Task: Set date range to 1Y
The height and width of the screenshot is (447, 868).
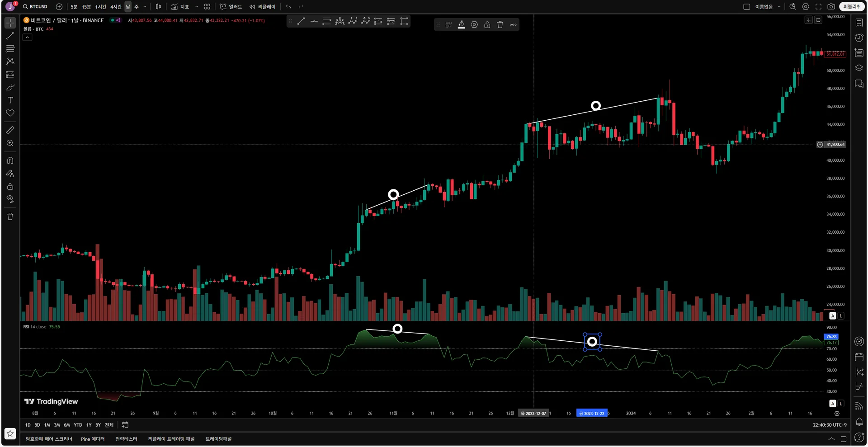Action: click(89, 425)
